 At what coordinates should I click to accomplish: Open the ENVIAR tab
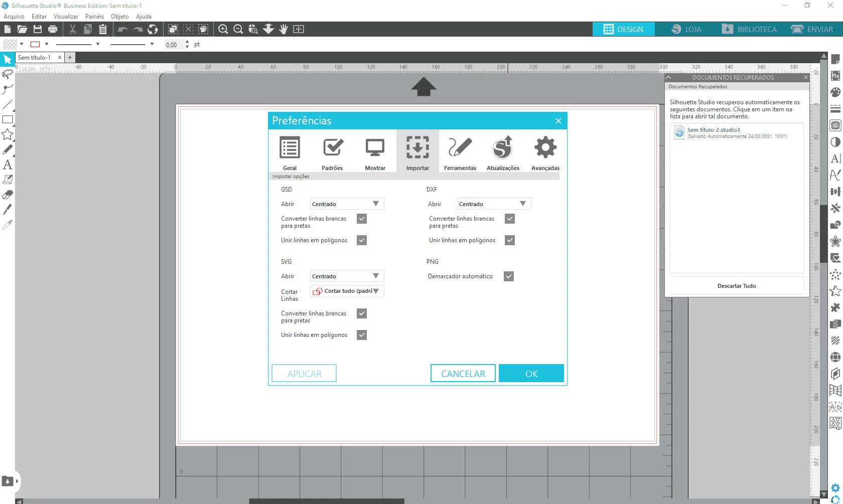(x=812, y=29)
